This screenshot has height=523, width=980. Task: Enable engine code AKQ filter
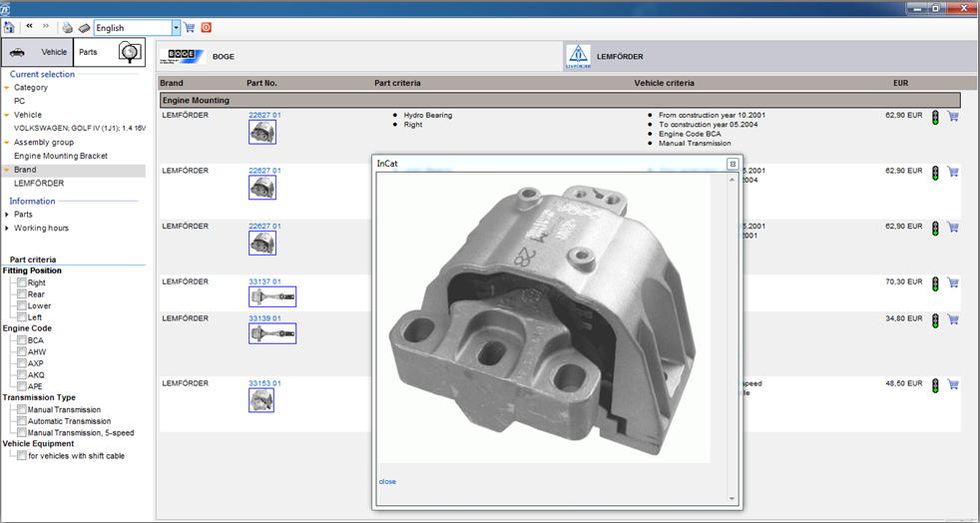tap(22, 374)
